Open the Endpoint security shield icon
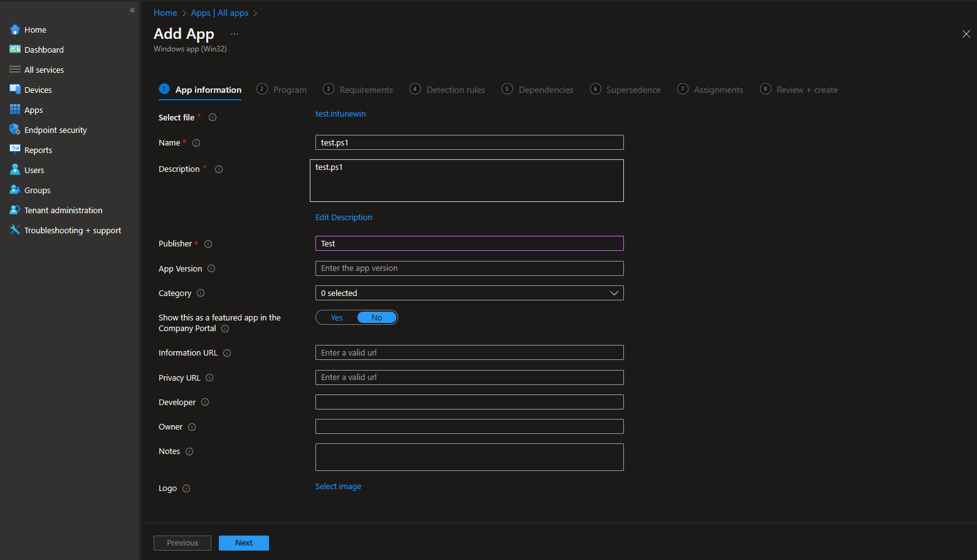The height and width of the screenshot is (560, 977). click(x=15, y=130)
